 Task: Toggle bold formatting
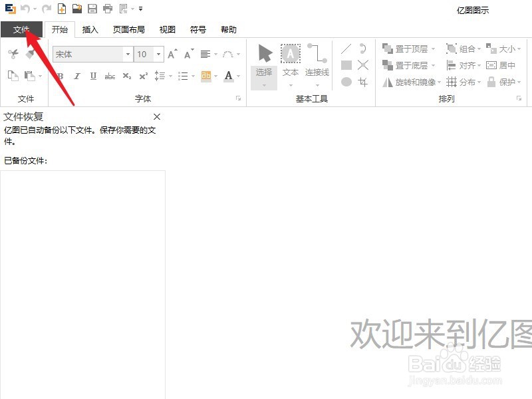(59, 76)
